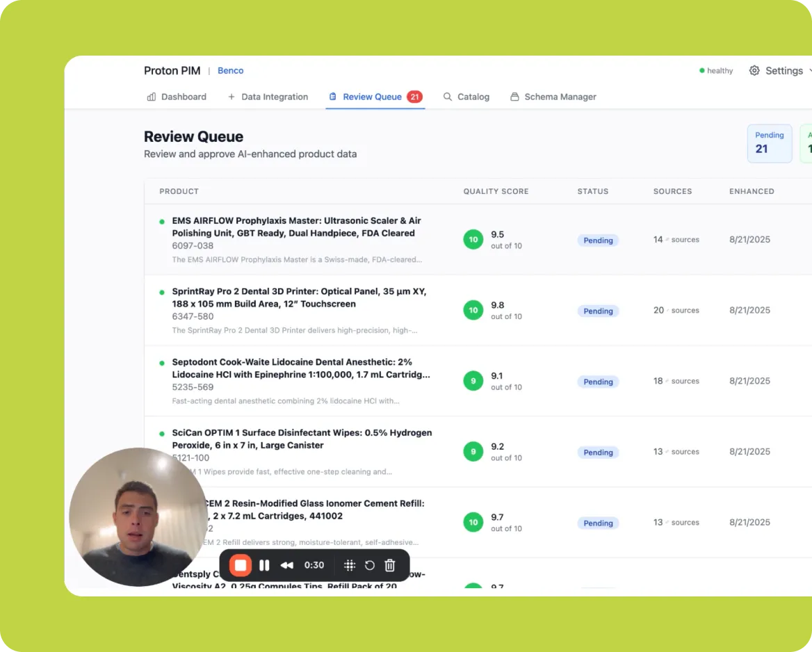The image size is (812, 652).
Task: Click the red 21 badge on Review Queue
Action: click(x=414, y=97)
